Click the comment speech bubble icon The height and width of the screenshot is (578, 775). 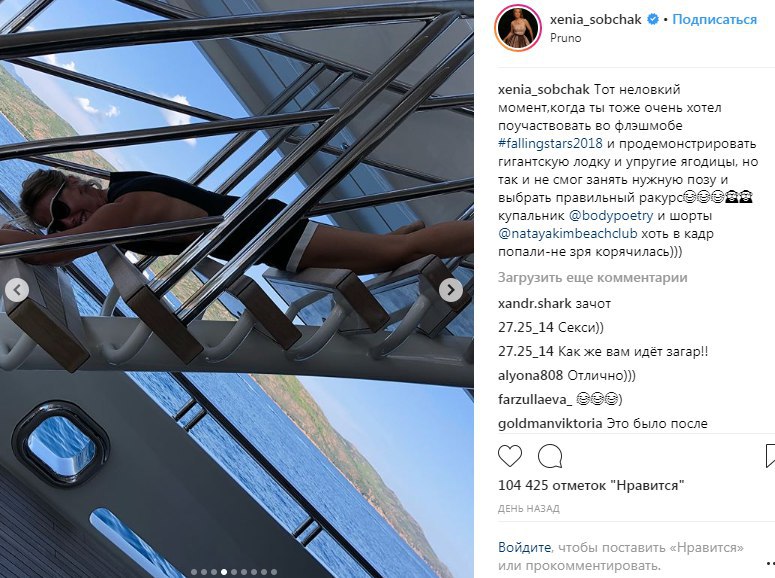pos(550,455)
